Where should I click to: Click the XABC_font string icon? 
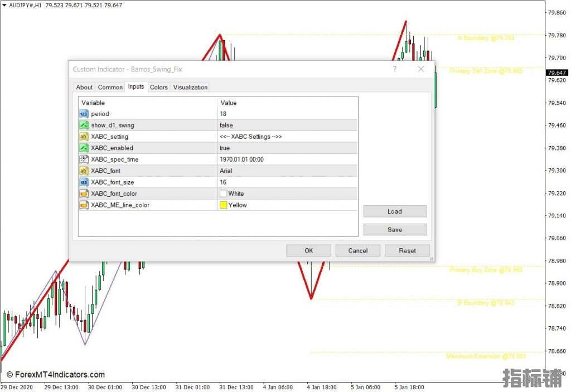[x=84, y=171]
